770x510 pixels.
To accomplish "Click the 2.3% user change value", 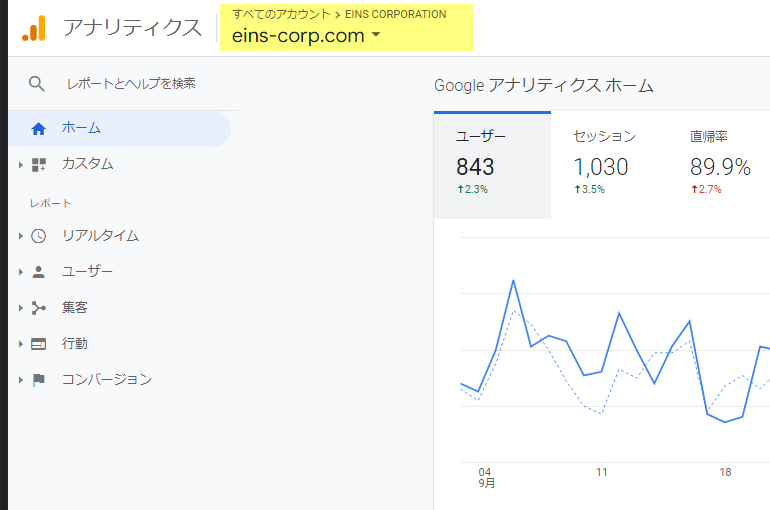I will (x=476, y=189).
